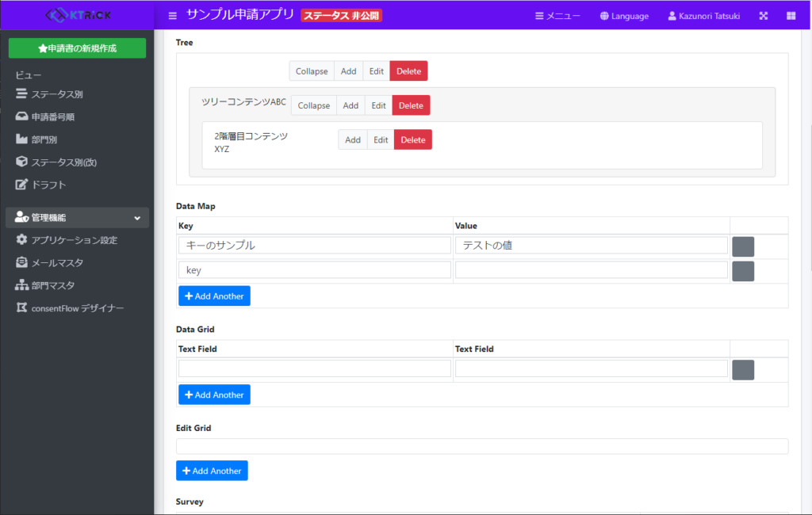Collapse the root Tree node
This screenshot has width=812, height=515.
311,71
